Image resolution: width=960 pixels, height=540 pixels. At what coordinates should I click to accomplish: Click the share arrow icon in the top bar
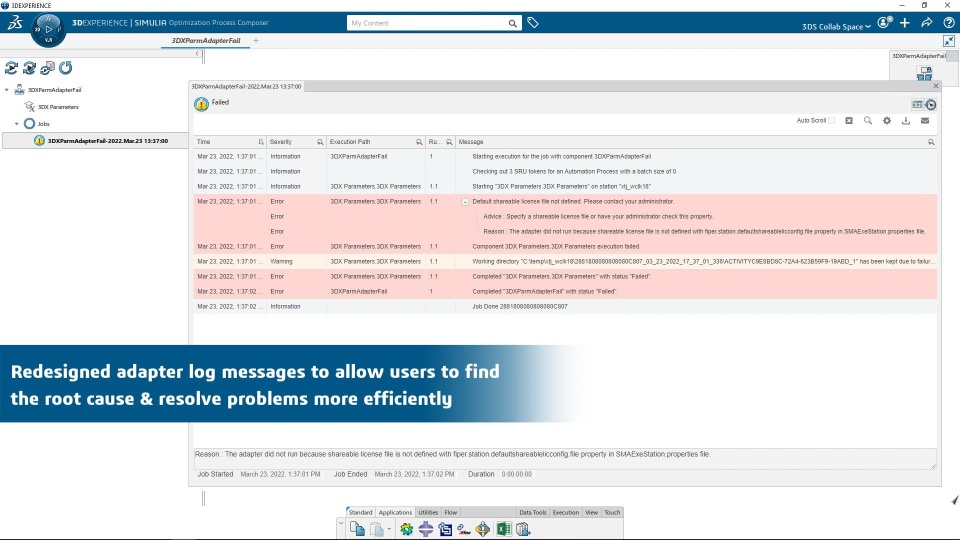point(927,23)
